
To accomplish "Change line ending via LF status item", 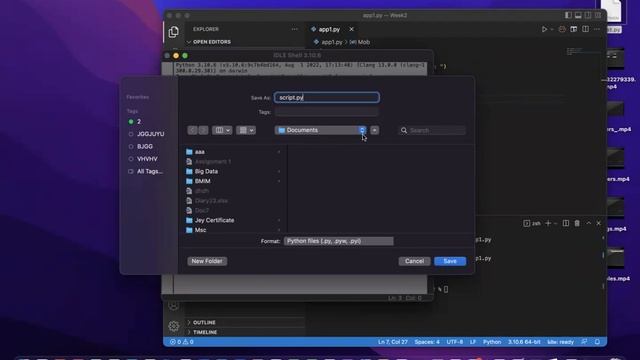I will 473,342.
